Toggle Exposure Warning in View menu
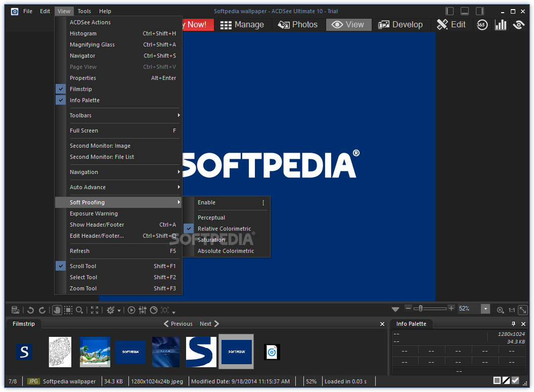The width and height of the screenshot is (534, 392). pos(118,213)
